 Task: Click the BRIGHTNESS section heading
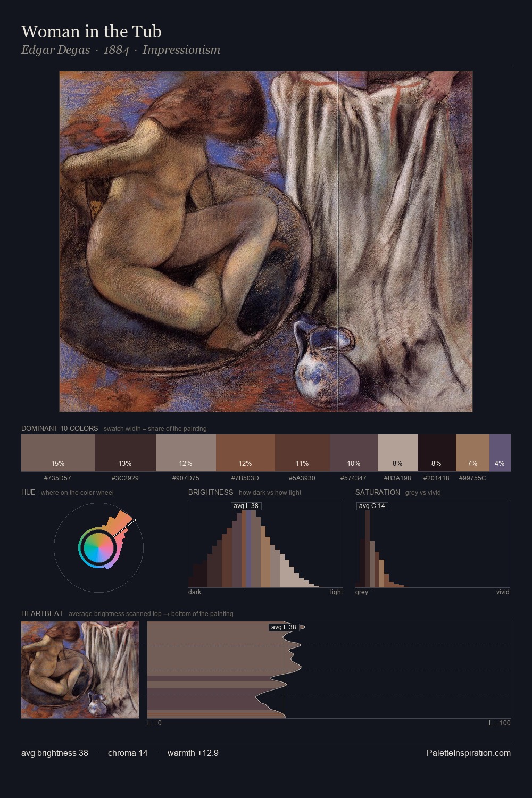[211, 492]
